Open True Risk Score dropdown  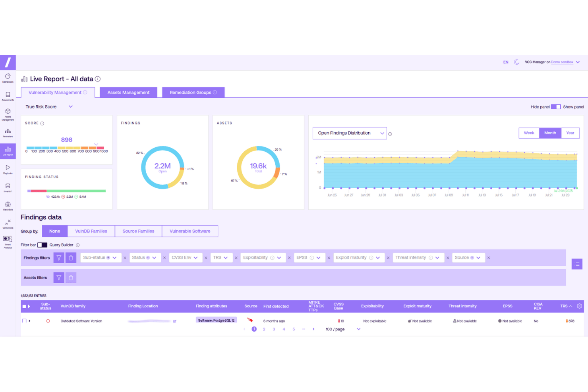coord(49,107)
